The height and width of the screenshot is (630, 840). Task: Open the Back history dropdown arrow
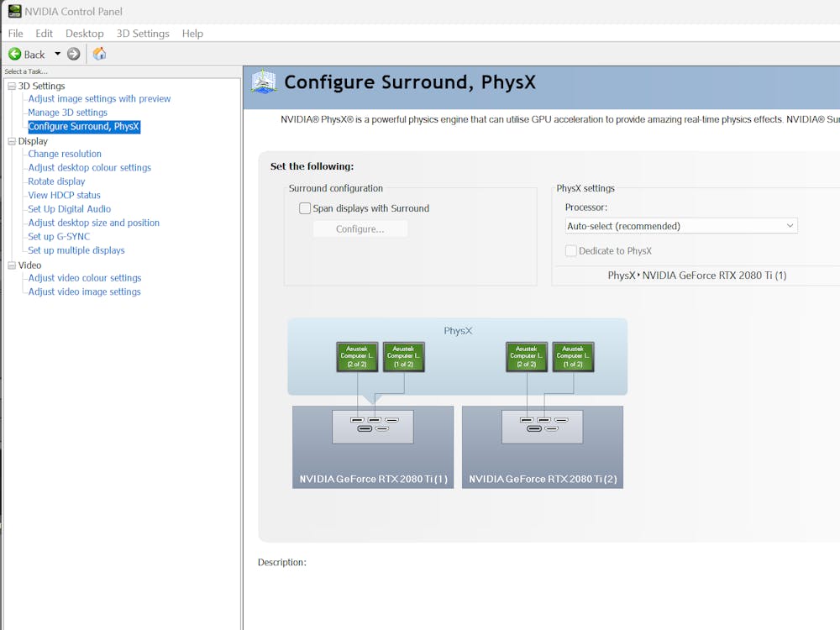coord(58,54)
